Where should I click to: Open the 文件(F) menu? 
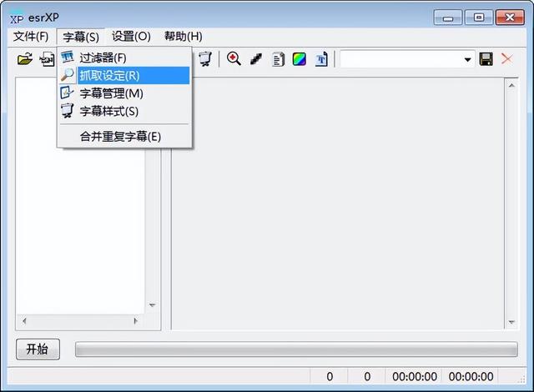[31, 37]
